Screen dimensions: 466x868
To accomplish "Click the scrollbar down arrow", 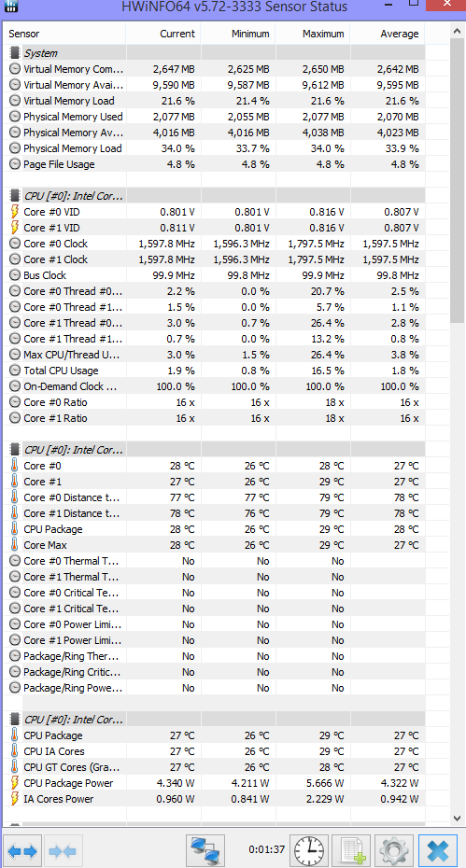I will pyautogui.click(x=458, y=818).
